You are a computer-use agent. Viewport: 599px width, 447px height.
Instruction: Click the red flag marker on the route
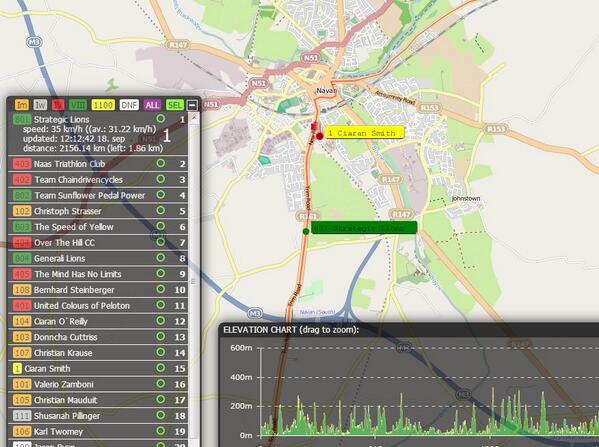314,126
